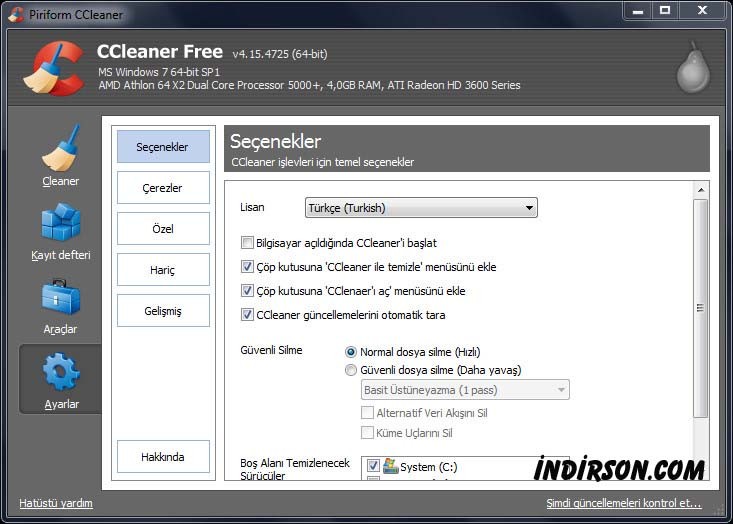Screen dimensions: 733x524
Task: Click the small CCleaner title bar icon
Action: 16,14
